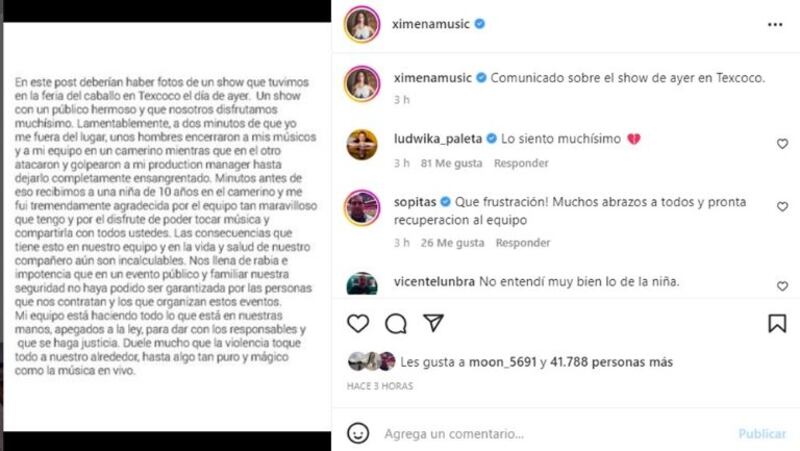View the 81 Me gusta count

coord(451,163)
